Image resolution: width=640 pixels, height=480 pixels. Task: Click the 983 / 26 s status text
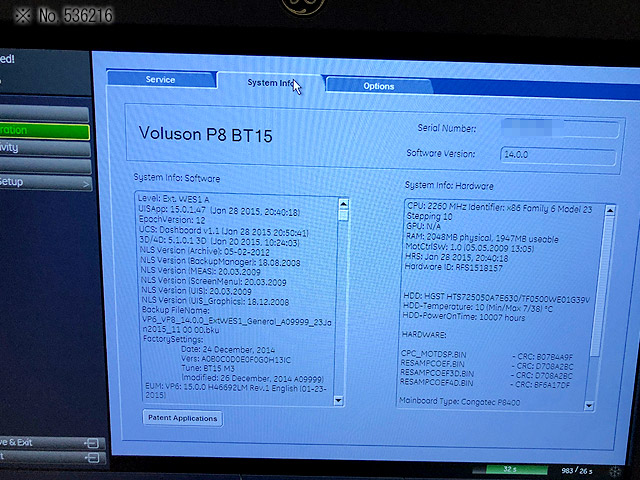click(x=577, y=471)
